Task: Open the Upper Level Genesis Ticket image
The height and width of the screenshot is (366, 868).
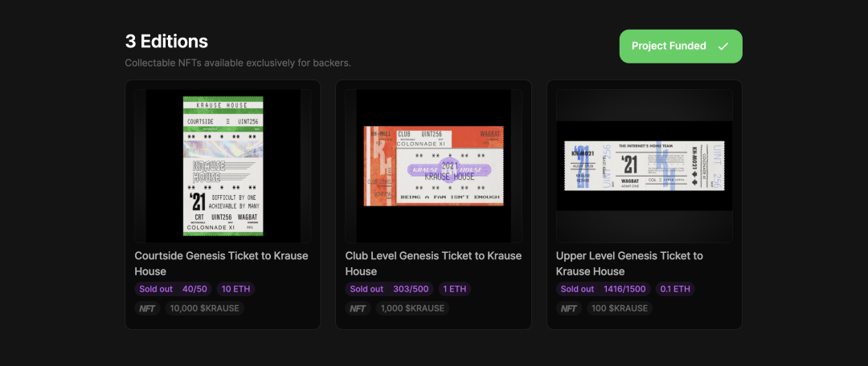Action: click(645, 166)
